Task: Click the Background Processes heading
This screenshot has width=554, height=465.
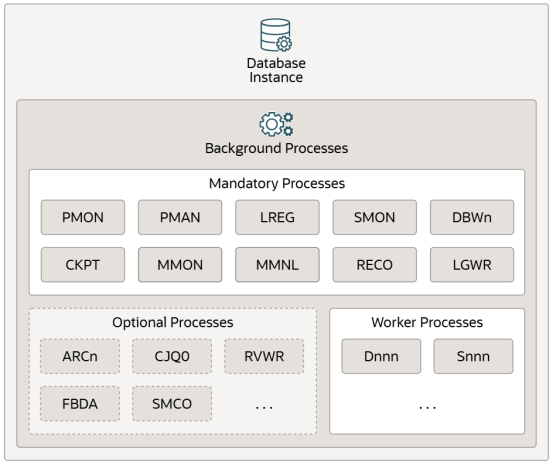Action: pos(276,148)
